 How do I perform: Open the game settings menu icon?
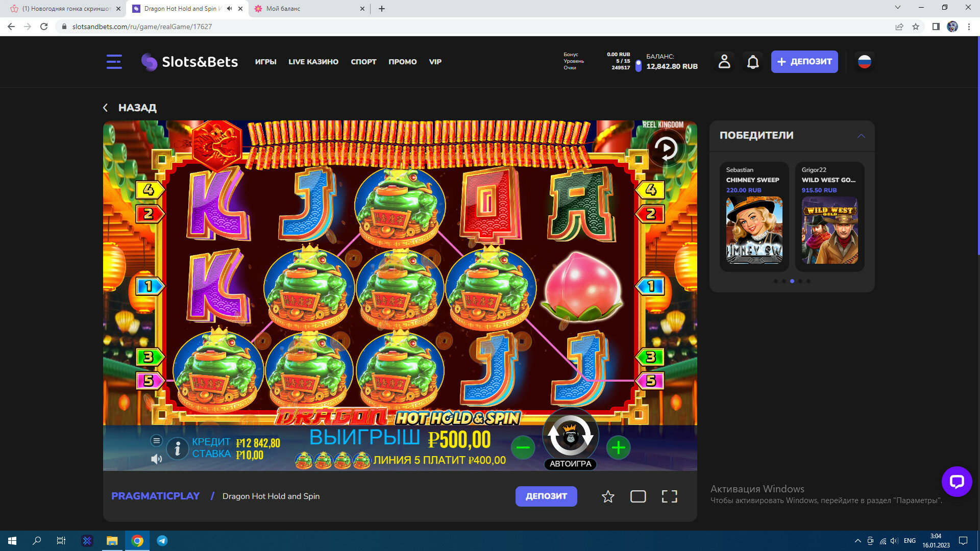point(156,440)
